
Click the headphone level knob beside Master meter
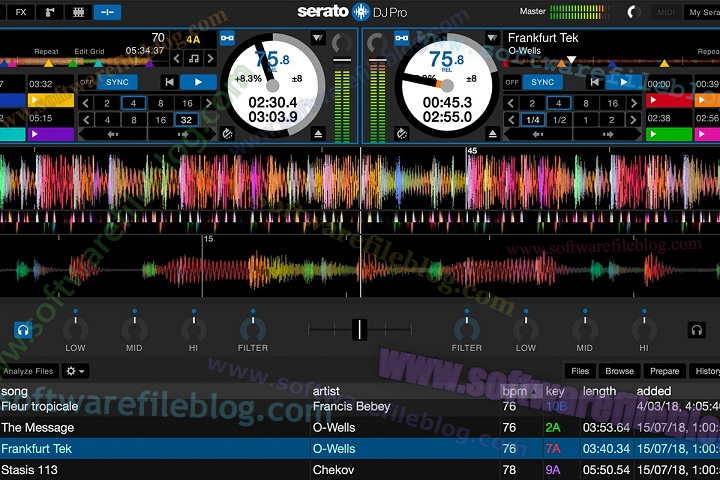tap(634, 12)
